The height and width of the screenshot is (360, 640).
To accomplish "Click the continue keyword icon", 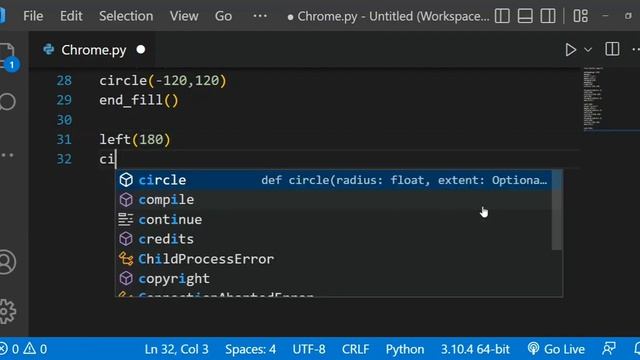I will coord(126,220).
